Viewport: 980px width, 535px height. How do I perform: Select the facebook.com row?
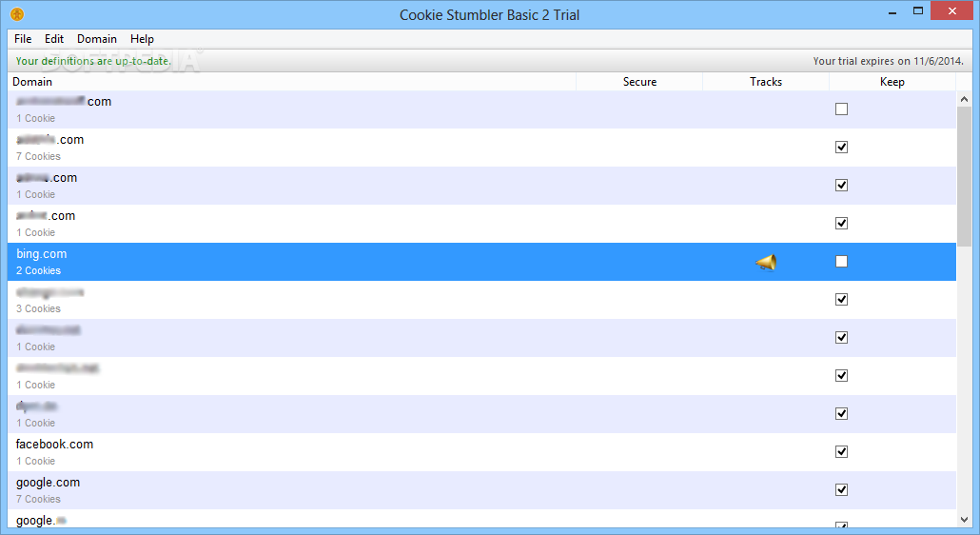[481, 452]
